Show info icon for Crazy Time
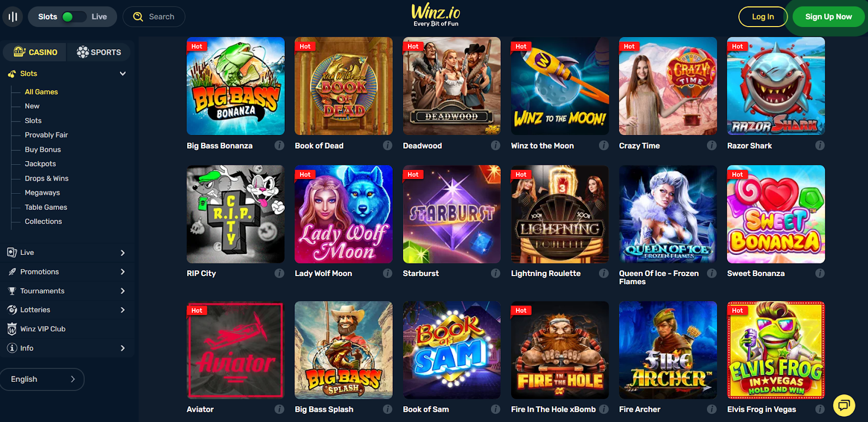 coord(712,145)
